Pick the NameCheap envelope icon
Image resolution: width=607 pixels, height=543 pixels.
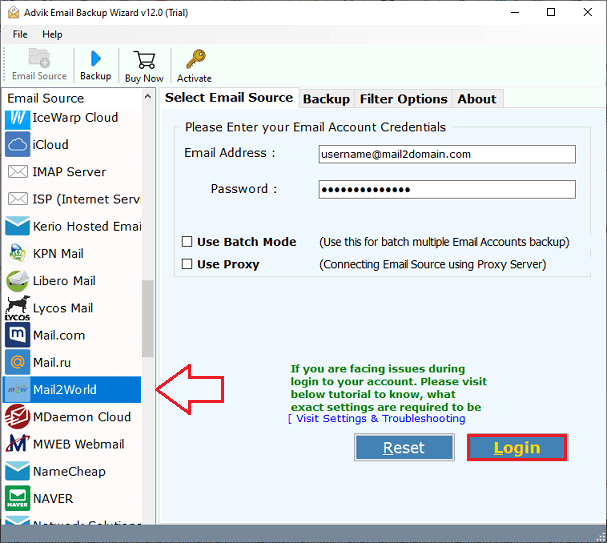click(x=17, y=471)
